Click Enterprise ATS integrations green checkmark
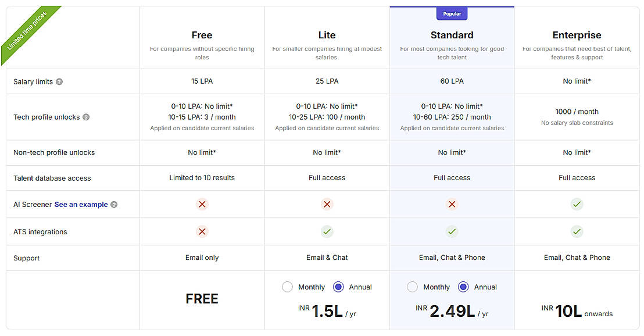644x336 pixels. click(x=577, y=232)
